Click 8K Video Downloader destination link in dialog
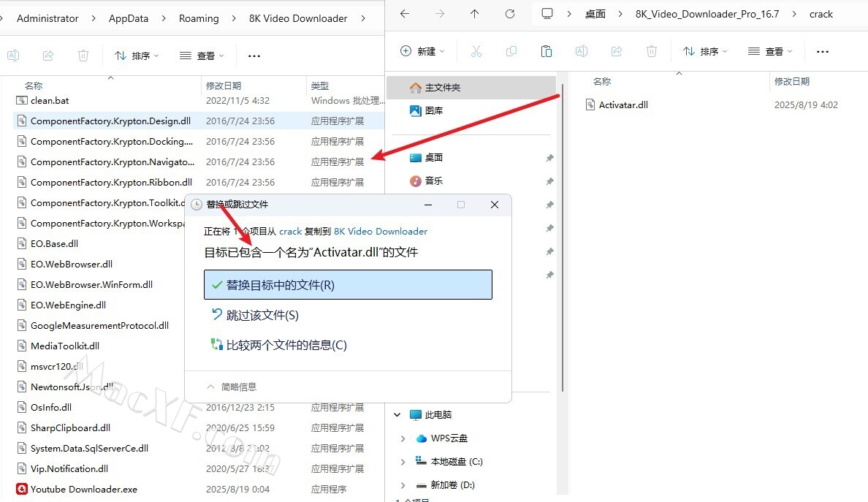The width and height of the screenshot is (868, 502). pos(381,232)
